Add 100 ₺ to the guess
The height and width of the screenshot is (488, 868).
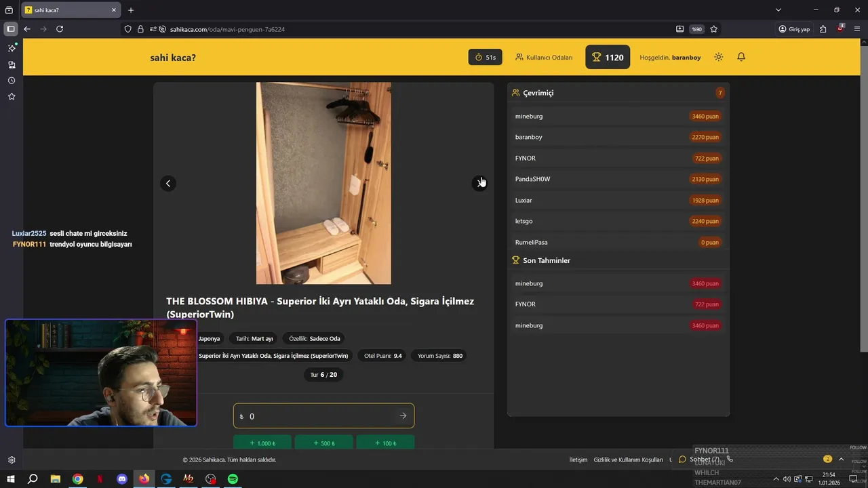385,443
